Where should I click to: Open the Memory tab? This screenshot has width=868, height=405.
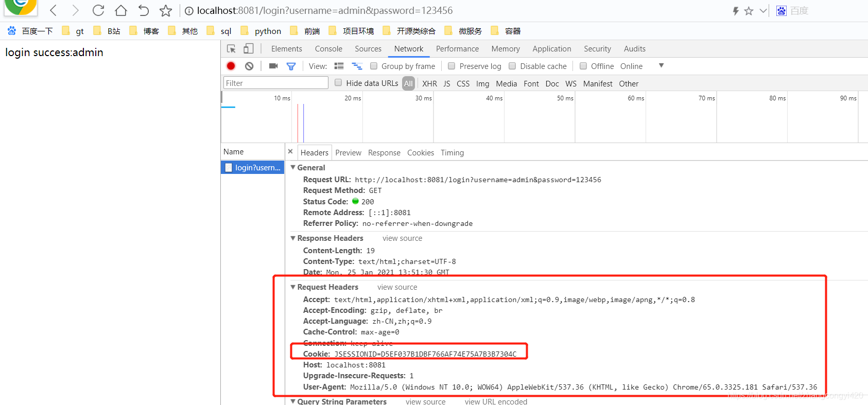[506, 49]
